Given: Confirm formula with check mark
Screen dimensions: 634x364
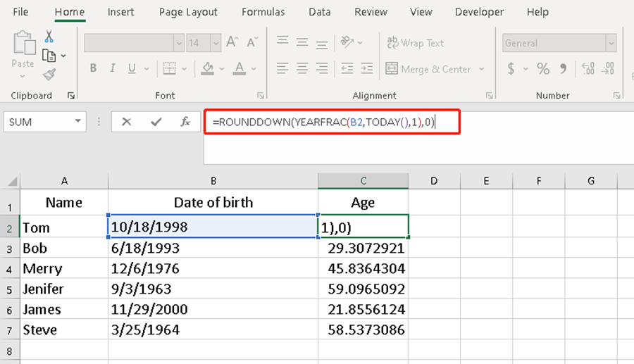Looking at the screenshot, I should (x=156, y=122).
